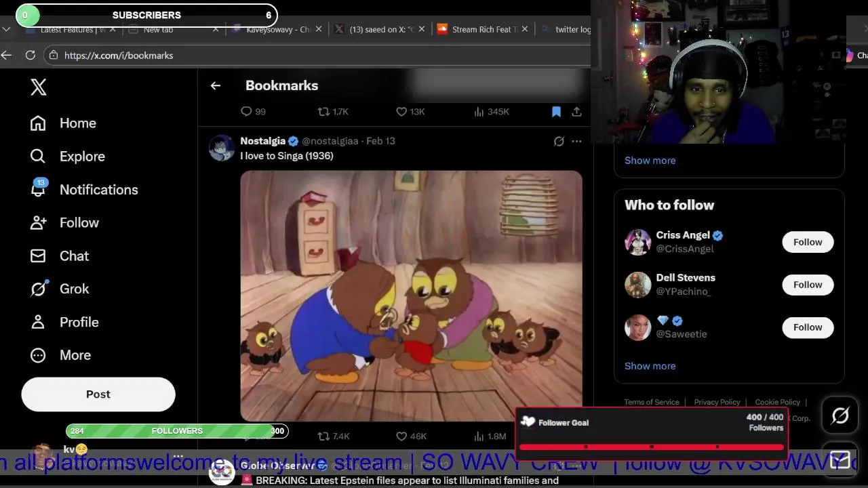Repost the tweet with 1.7K reposts
The width and height of the screenshot is (868, 488).
click(333, 111)
